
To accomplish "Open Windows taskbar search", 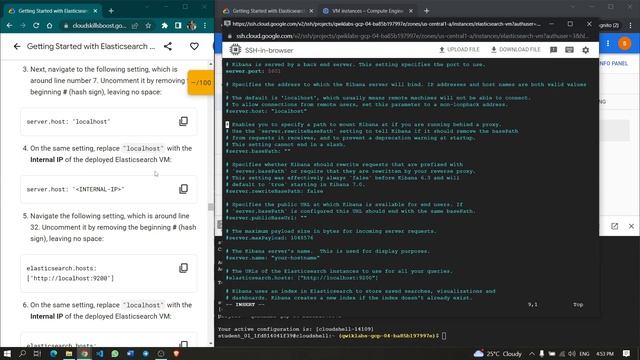I will click(x=22, y=353).
